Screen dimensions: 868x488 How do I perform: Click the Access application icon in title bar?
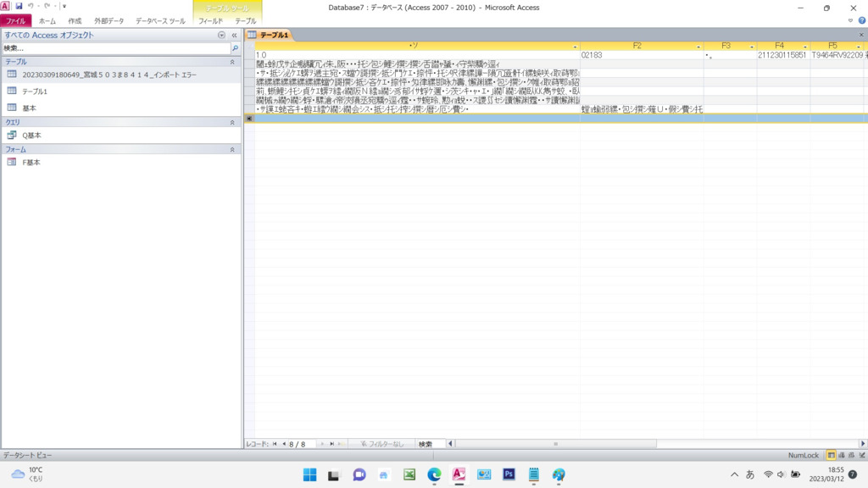pyautogui.click(x=5, y=6)
